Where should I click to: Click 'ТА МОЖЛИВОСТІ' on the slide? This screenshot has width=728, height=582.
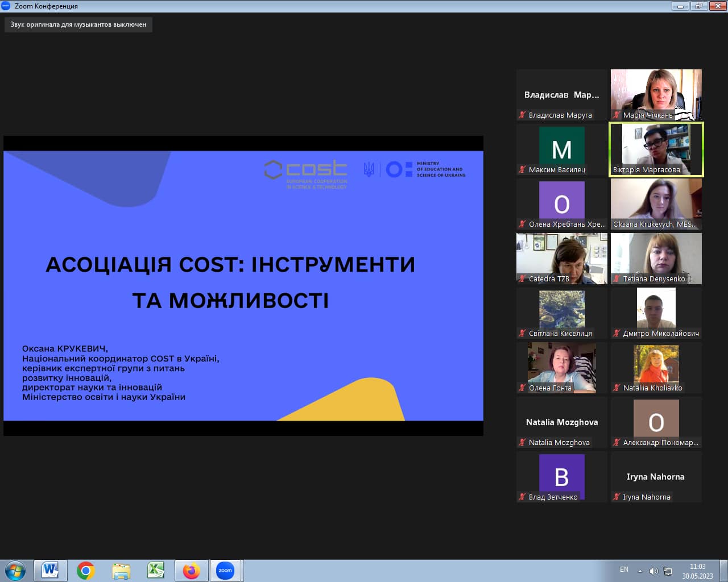(x=230, y=300)
